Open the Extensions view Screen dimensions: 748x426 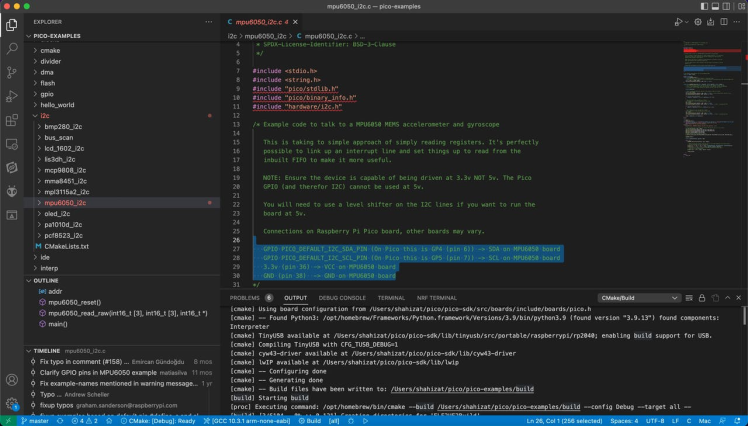[12, 119]
